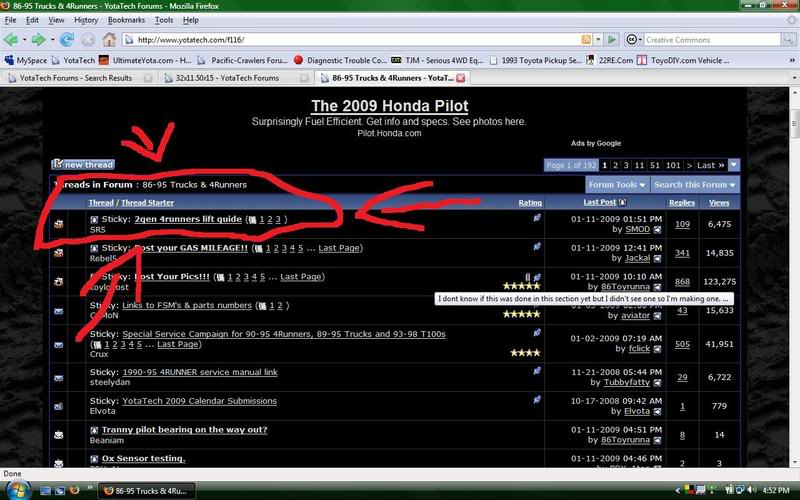Click first-unread icon beside Tranny pilot bearing thread
Viewport: 800px width, 500px height.
point(94,430)
